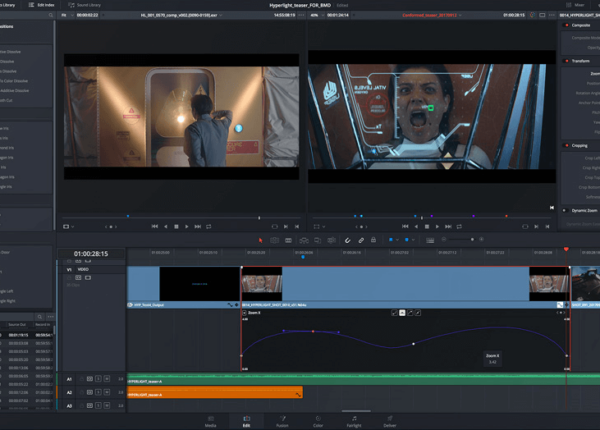The image size is (600, 430).
Task: Switch to the Fusion page
Action: click(282, 421)
